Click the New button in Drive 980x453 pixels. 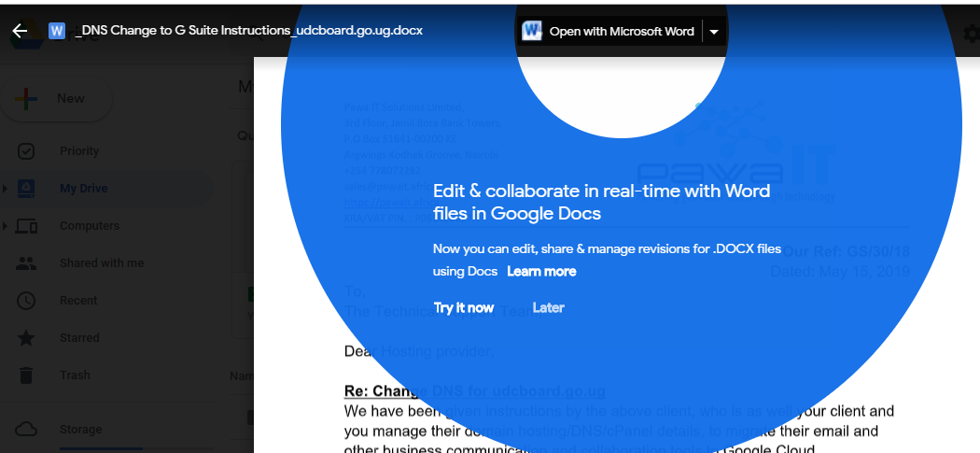click(x=56, y=99)
